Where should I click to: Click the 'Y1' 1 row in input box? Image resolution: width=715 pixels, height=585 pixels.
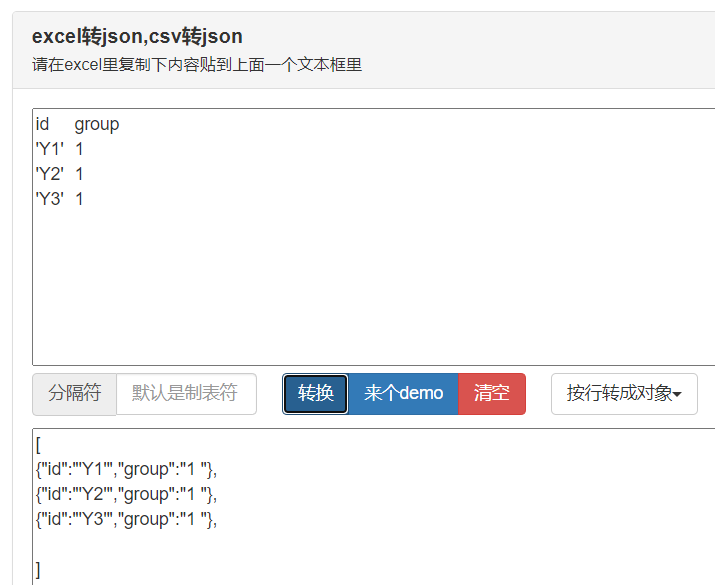click(x=59, y=149)
